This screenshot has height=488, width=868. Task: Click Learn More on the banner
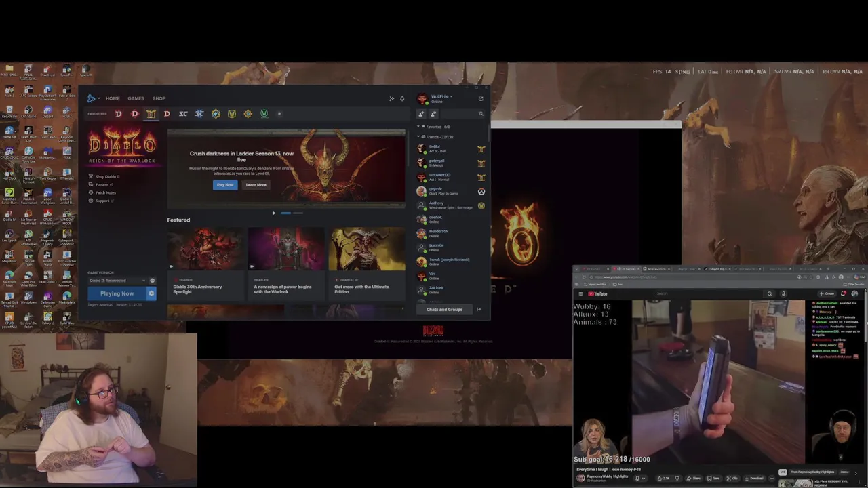pyautogui.click(x=256, y=185)
